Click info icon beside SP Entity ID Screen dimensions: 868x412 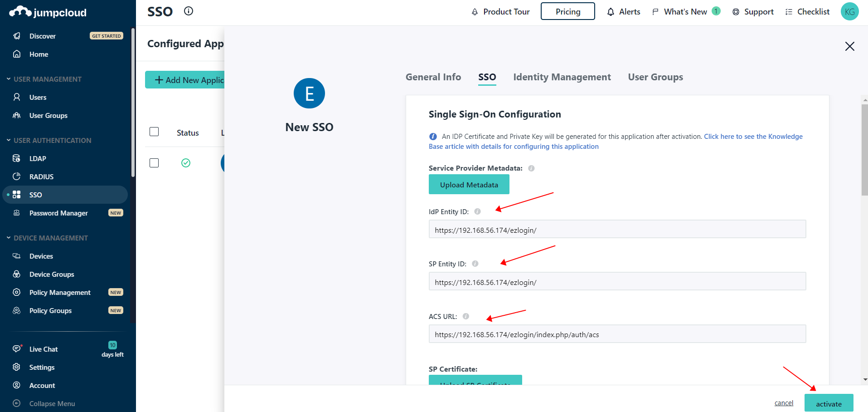tap(475, 264)
